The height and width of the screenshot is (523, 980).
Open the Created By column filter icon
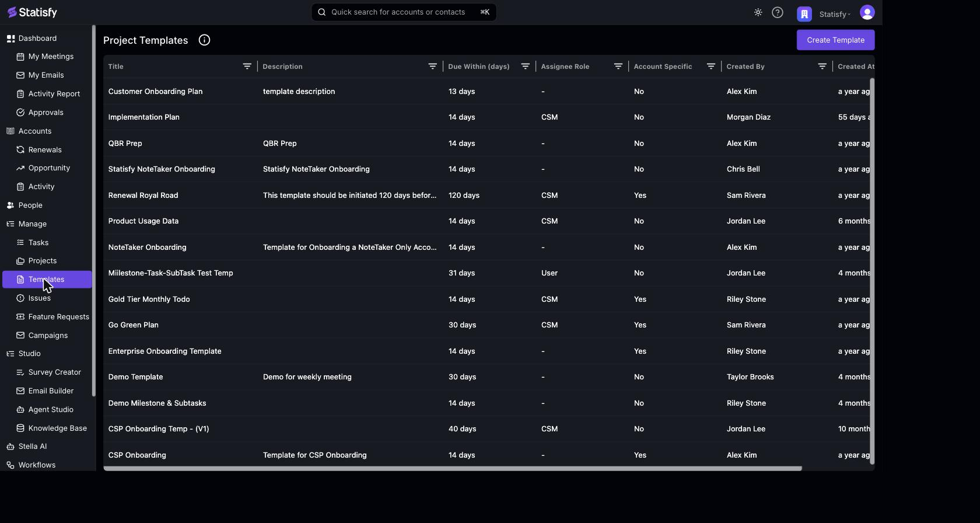pyautogui.click(x=822, y=67)
